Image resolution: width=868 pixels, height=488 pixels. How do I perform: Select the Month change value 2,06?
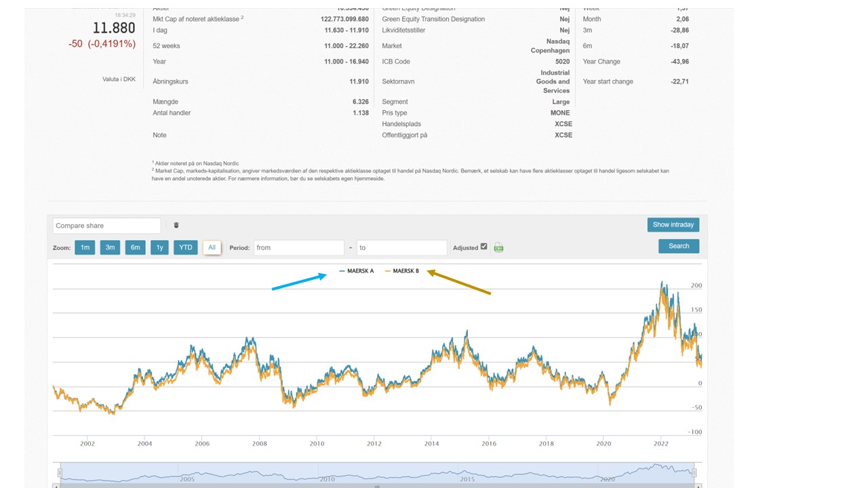(683, 19)
